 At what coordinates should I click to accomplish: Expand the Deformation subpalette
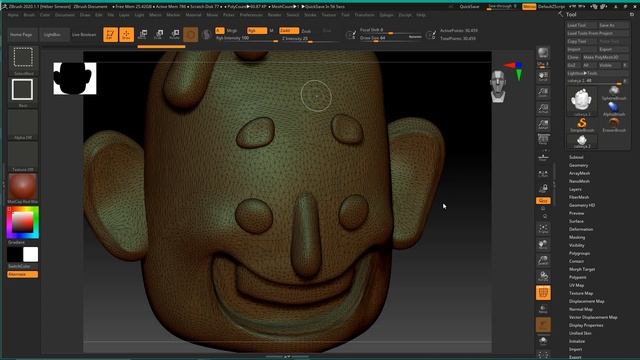point(581,229)
